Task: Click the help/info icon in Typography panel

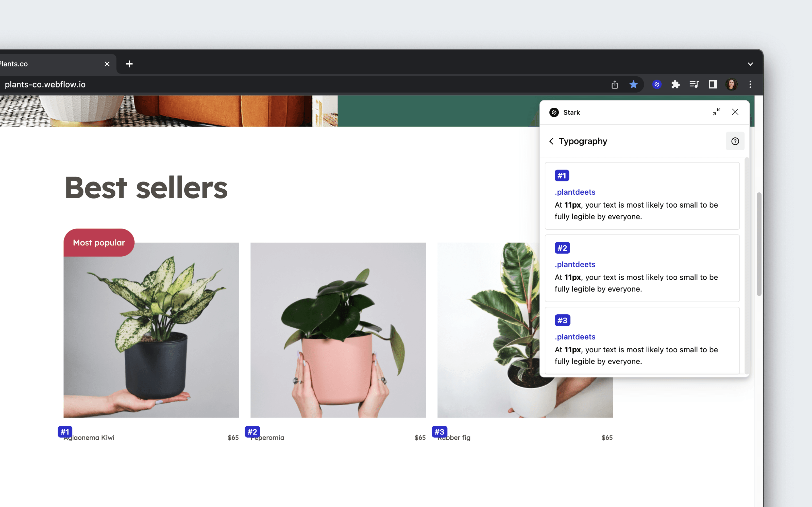Action: pyautogui.click(x=735, y=141)
